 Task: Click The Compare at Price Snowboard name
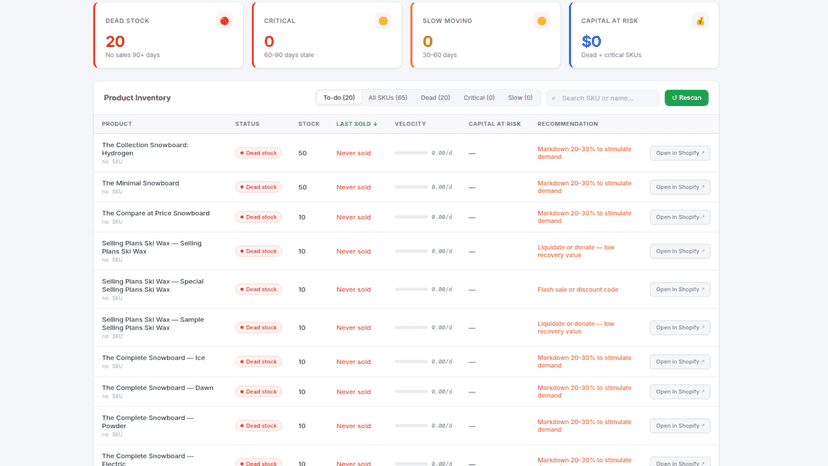[156, 213]
